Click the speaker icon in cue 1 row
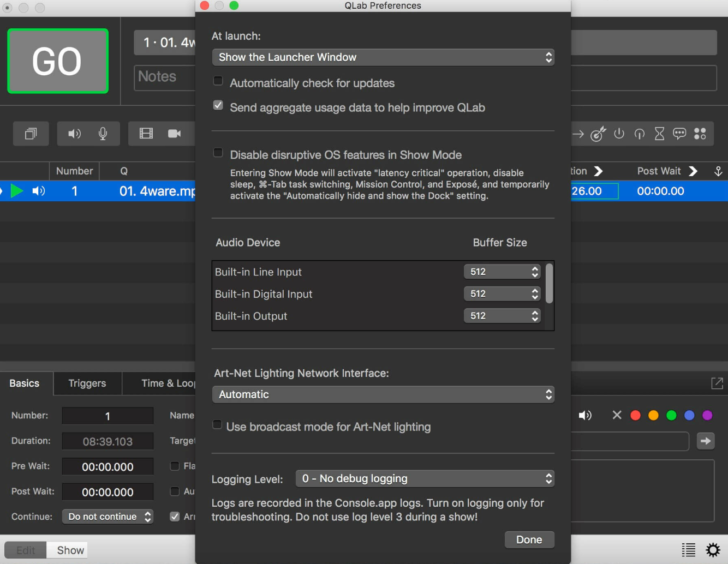 click(x=38, y=191)
